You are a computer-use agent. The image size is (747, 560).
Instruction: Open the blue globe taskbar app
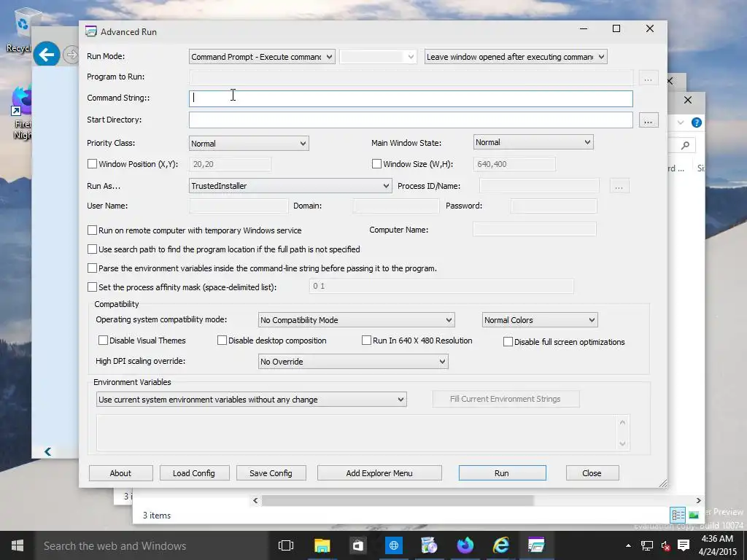(393, 545)
